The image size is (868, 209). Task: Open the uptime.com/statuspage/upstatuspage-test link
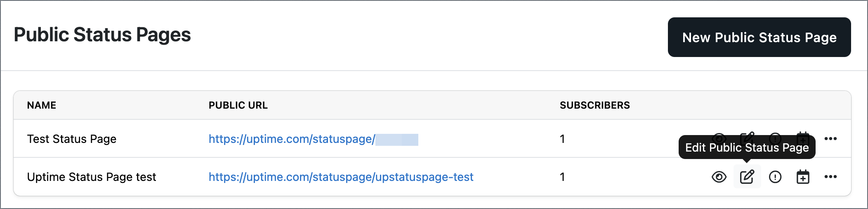point(341,177)
